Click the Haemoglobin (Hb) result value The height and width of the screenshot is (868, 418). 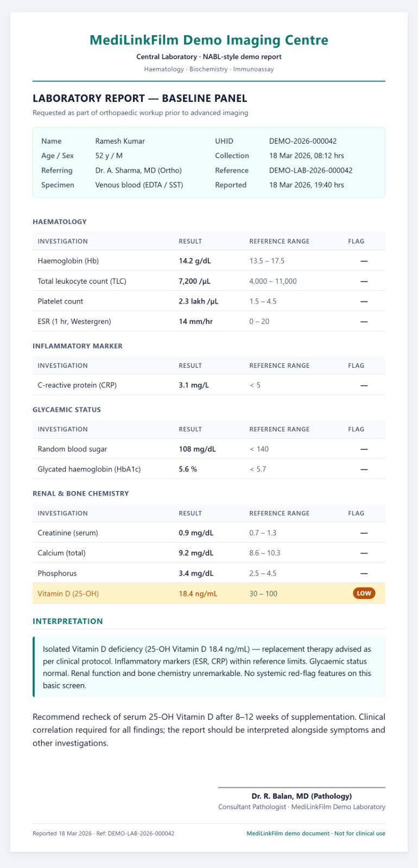pyautogui.click(x=195, y=260)
